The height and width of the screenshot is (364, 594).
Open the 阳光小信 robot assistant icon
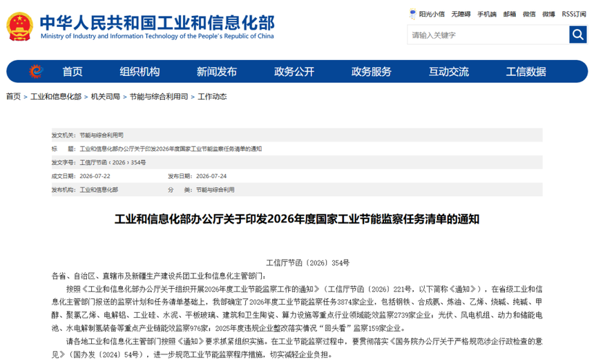[x=412, y=14]
